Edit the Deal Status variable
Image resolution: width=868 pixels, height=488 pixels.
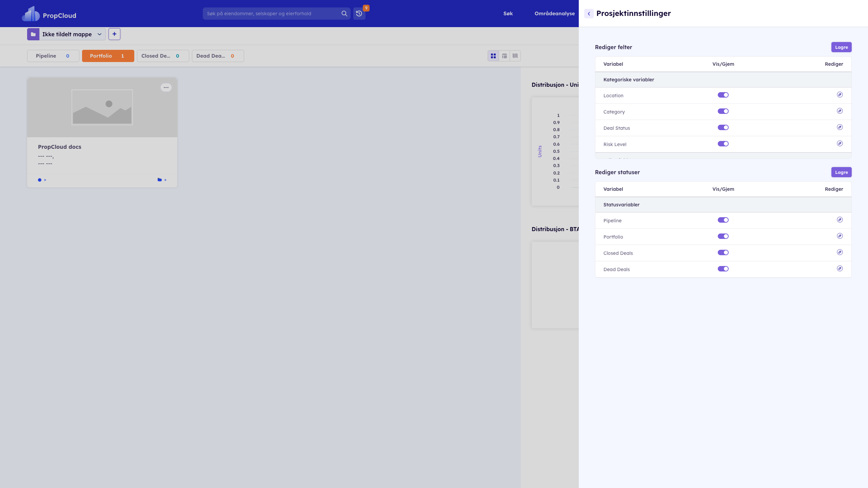(840, 127)
